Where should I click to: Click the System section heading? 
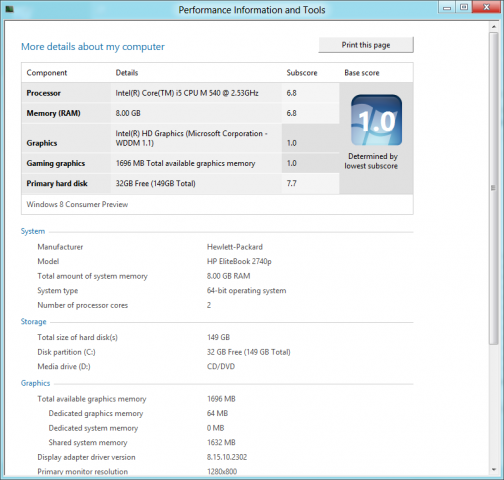click(33, 231)
